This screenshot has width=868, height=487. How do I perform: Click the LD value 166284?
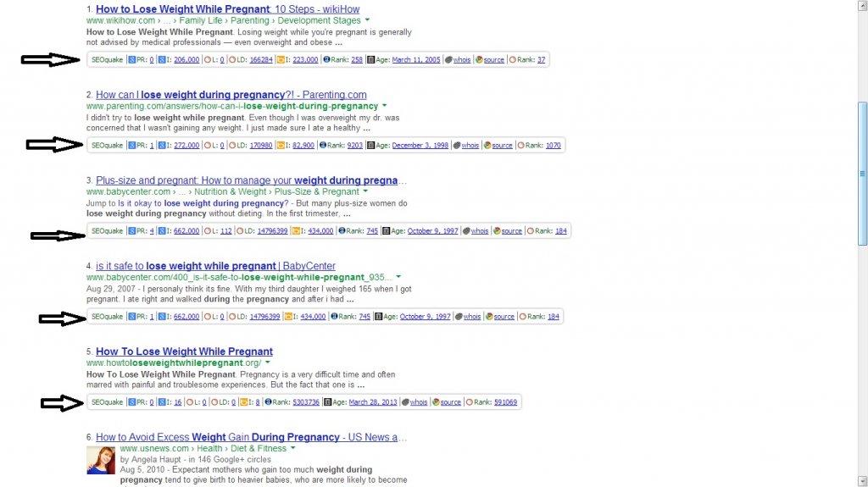tap(261, 60)
